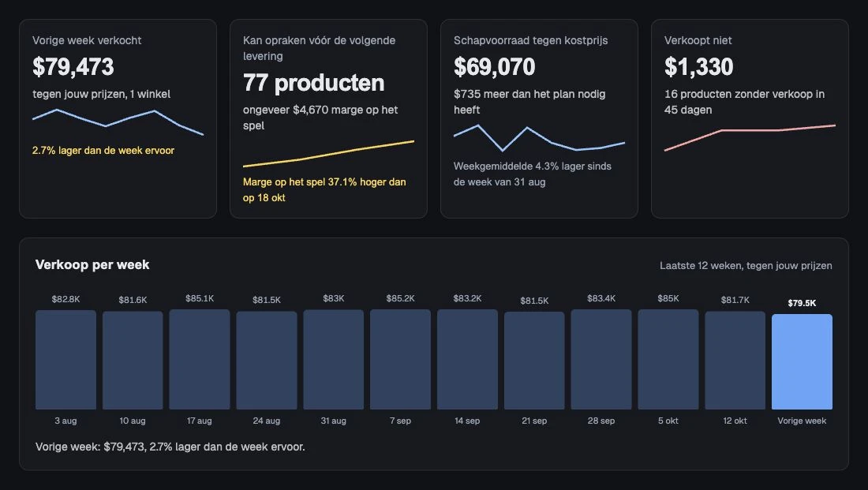Viewport: 868px width, 490px height.
Task: Select the bar for 28 sep
Action: pyautogui.click(x=601, y=359)
